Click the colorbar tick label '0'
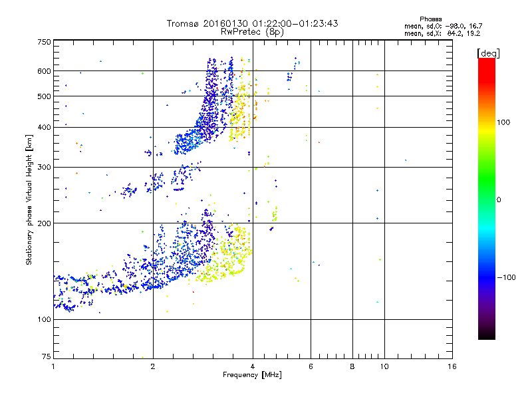Screen dimensions: 532x399 coord(499,200)
